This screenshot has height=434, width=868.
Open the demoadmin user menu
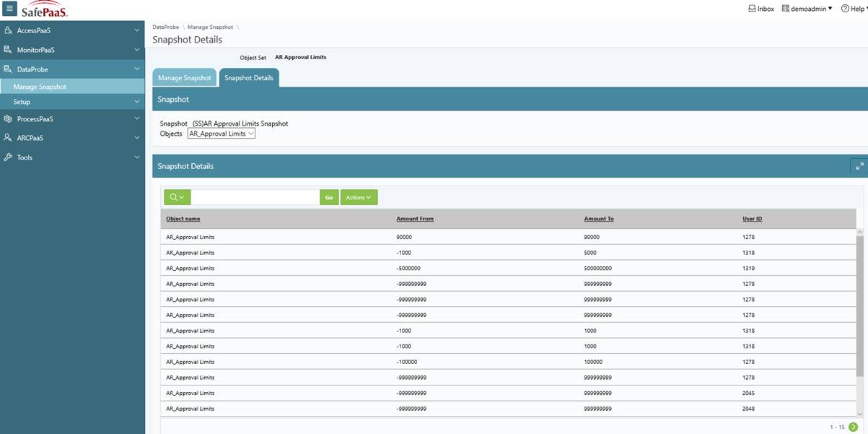pyautogui.click(x=807, y=9)
